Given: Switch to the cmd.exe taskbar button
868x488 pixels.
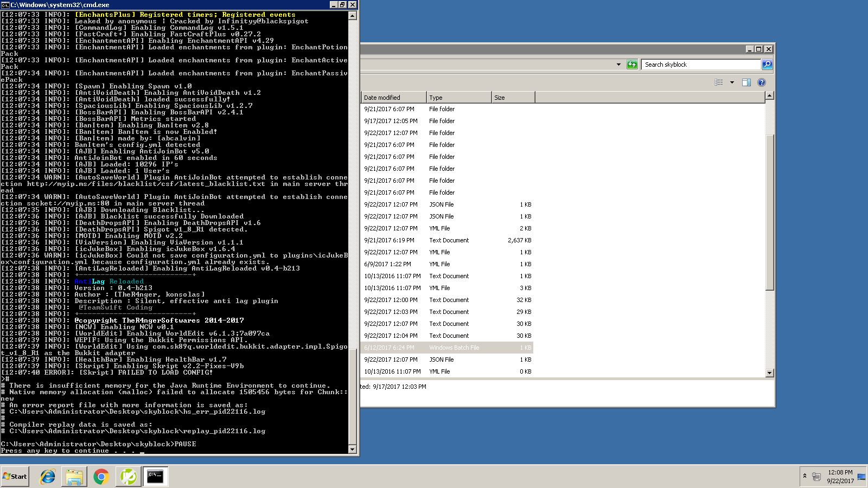Looking at the screenshot, I should click(155, 477).
